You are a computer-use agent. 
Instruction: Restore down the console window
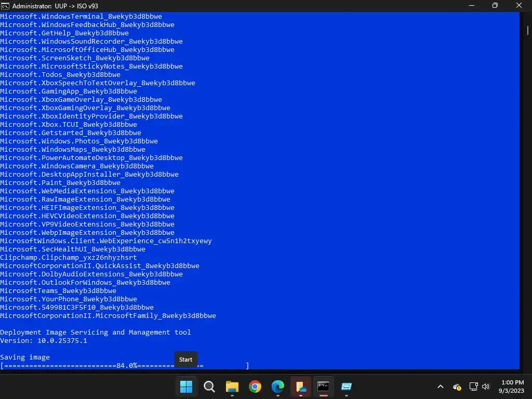pos(495,5)
